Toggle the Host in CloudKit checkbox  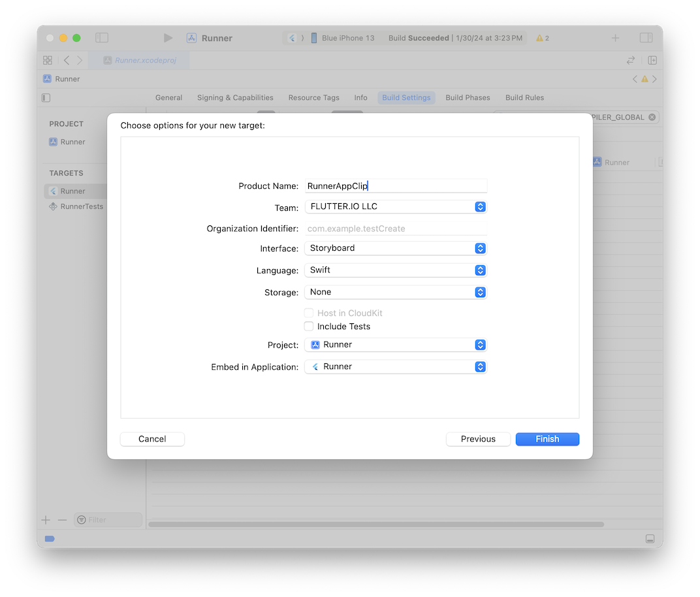[309, 313]
